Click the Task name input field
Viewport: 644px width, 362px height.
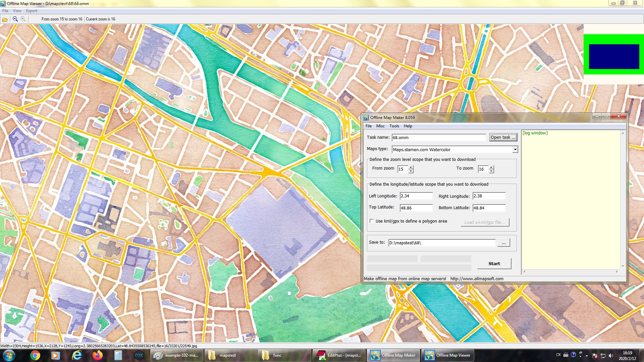pyautogui.click(x=438, y=137)
